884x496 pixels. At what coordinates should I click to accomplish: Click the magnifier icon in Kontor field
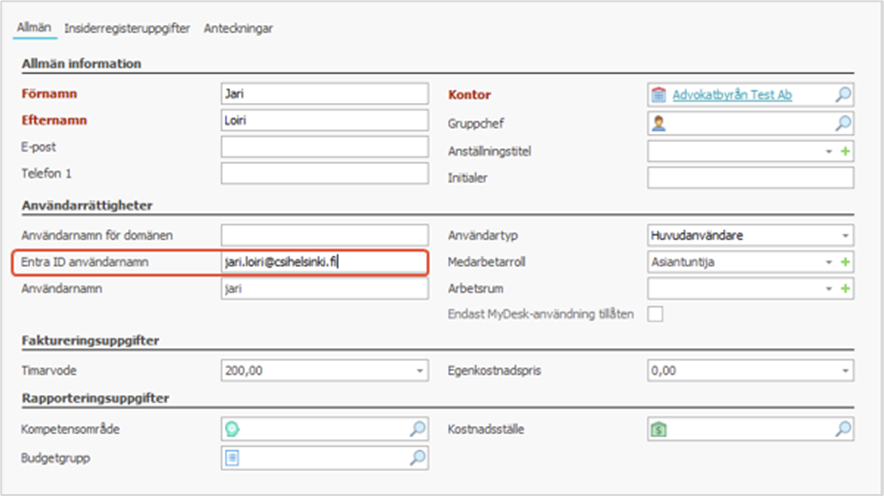(x=843, y=95)
